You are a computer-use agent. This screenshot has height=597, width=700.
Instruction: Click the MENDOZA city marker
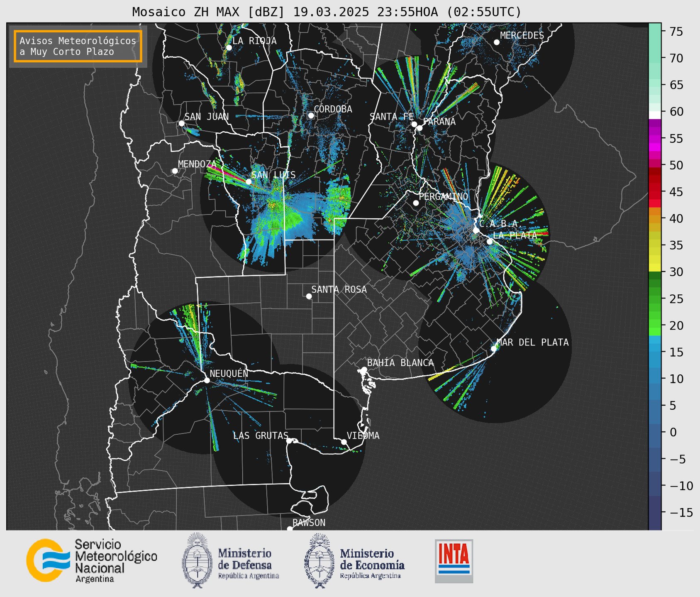click(175, 171)
